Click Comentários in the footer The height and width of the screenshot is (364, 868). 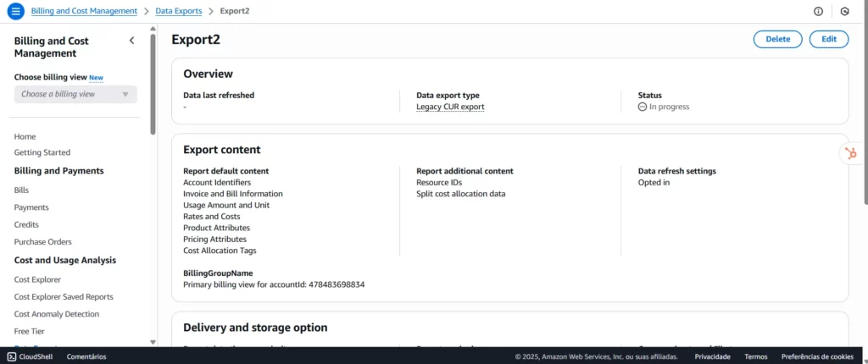[86, 356]
